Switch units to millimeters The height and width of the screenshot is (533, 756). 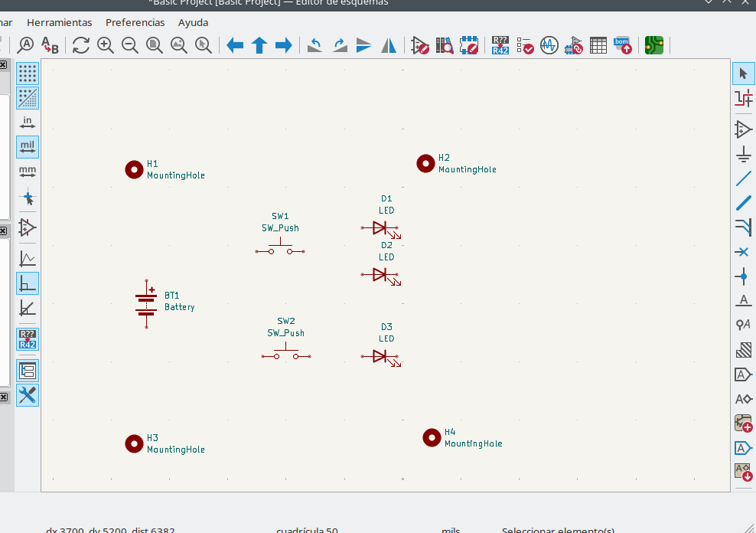[x=28, y=172]
